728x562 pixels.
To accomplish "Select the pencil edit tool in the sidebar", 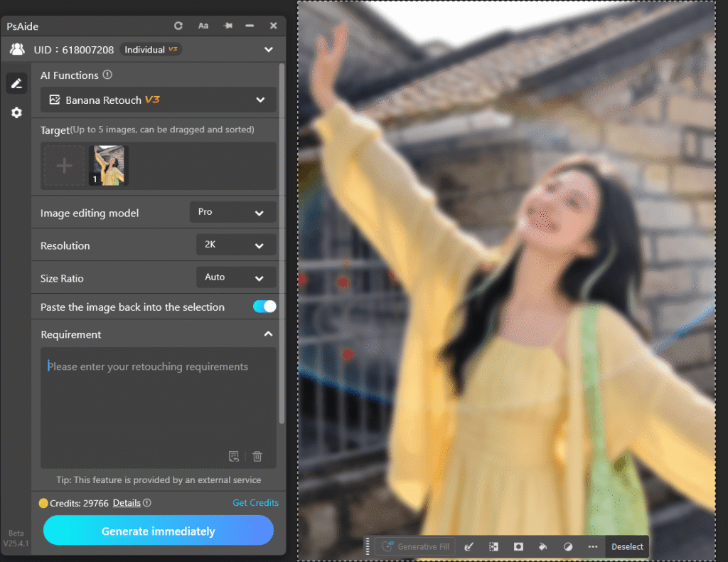I will tap(16, 83).
